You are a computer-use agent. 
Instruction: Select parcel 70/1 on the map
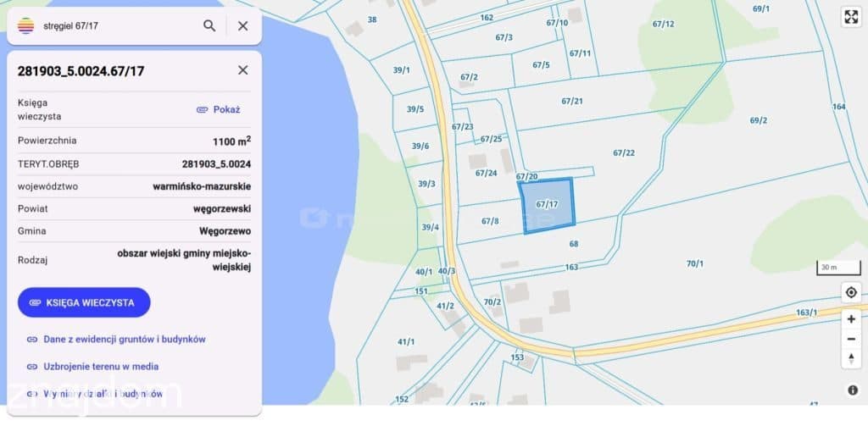pos(695,264)
